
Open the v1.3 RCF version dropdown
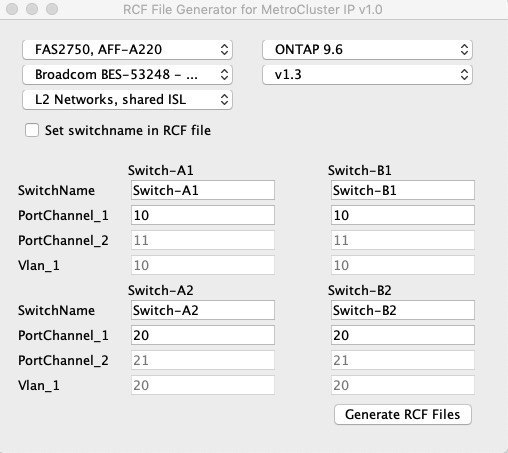click(367, 74)
